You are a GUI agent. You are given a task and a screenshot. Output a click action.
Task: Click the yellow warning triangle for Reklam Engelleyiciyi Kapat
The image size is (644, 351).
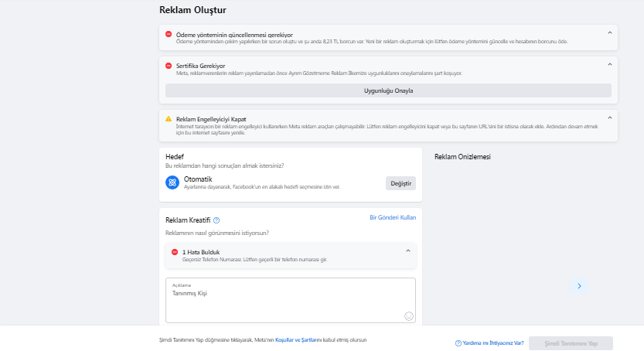[x=169, y=118]
